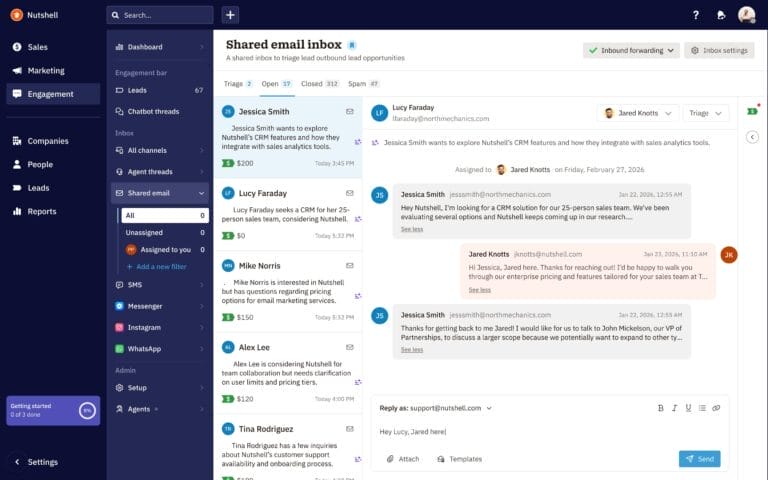The width and height of the screenshot is (768, 480).
Task: Switch to the Spam tab
Action: pos(364,84)
